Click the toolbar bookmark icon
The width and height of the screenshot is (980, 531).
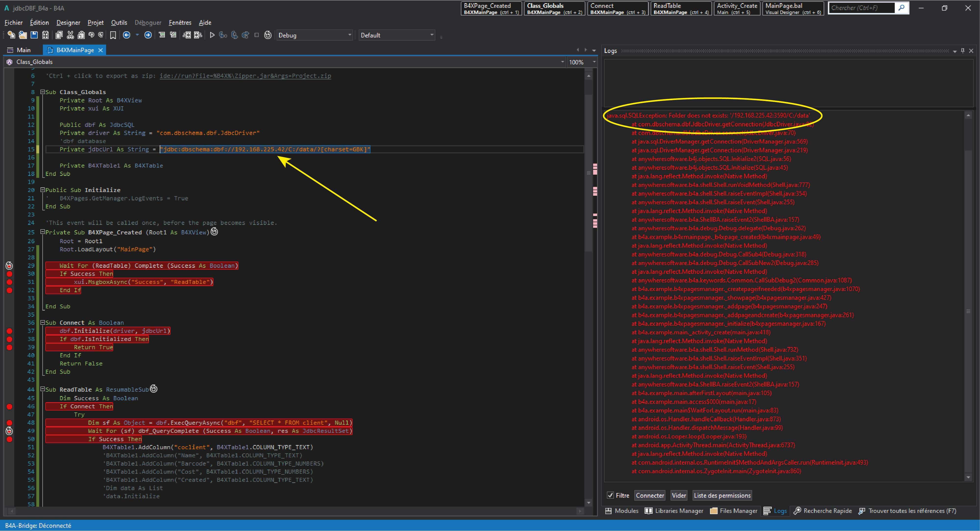coord(113,35)
